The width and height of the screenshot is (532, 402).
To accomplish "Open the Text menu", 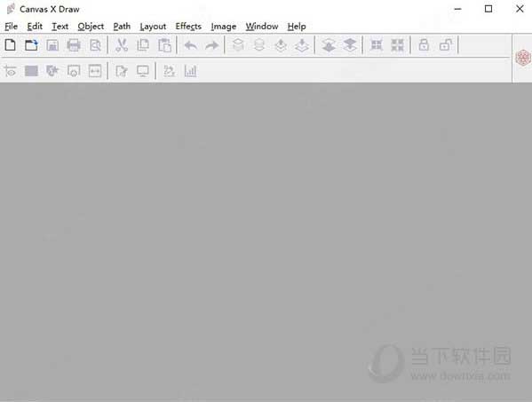I will (x=60, y=27).
